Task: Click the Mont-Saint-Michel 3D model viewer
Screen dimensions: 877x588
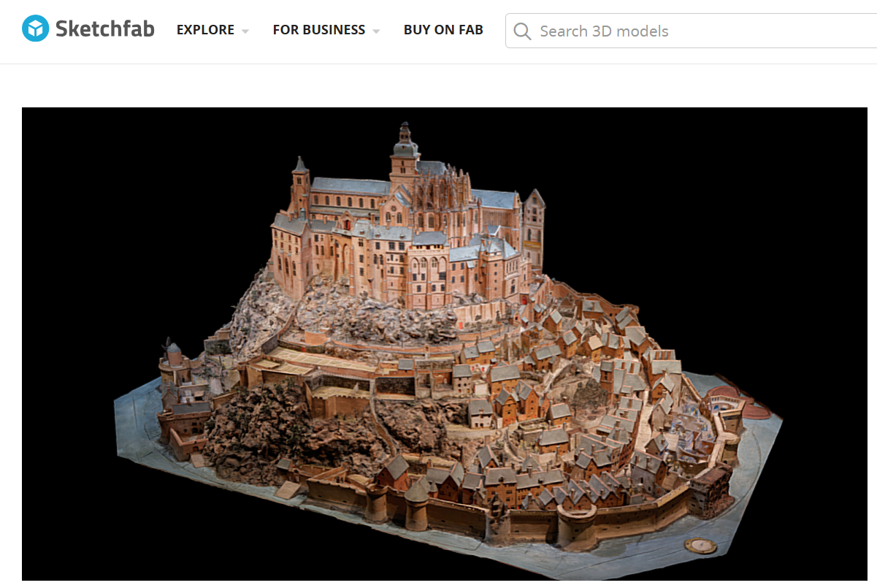Action: click(444, 344)
